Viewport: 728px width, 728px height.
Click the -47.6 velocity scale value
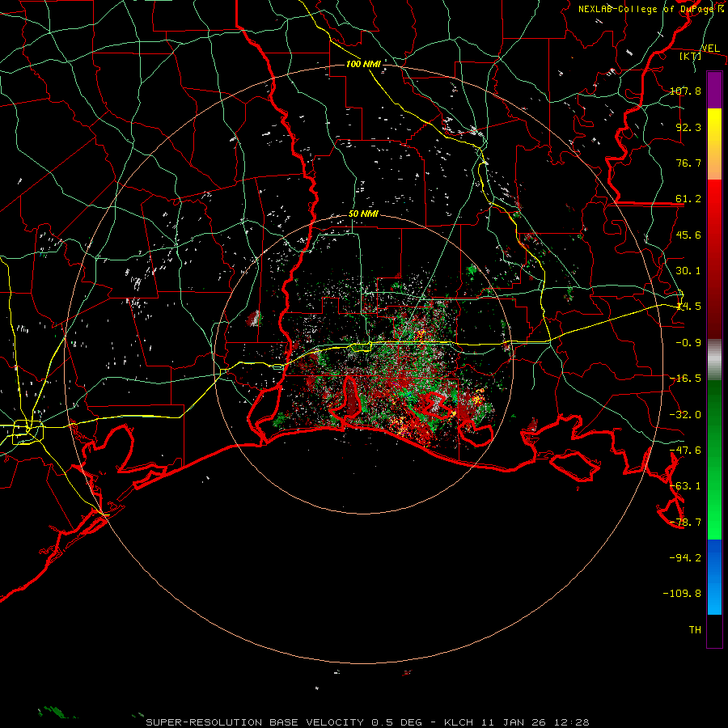685,451
